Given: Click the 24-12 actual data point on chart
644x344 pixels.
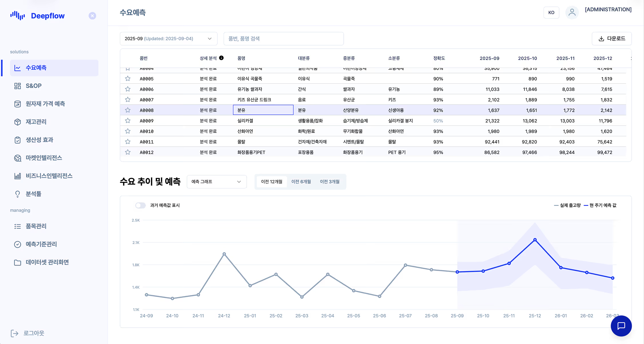Looking at the screenshot, I should click(224, 254).
